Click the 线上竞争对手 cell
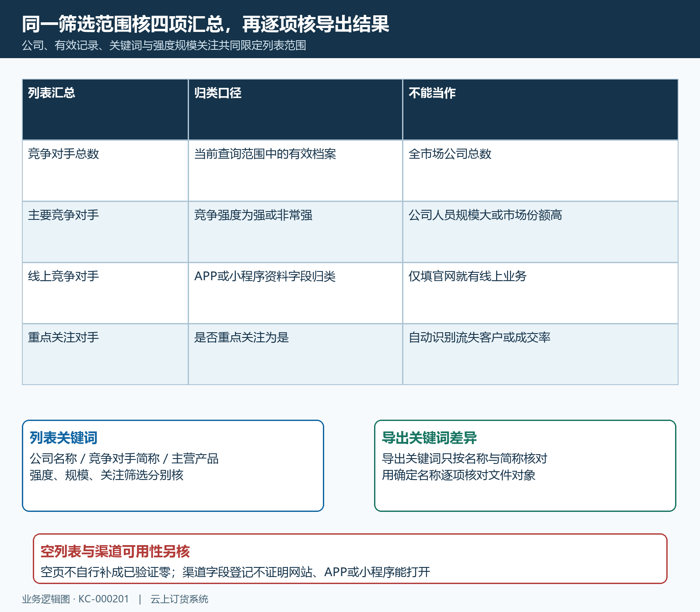Screen dimensions: 700x612 coord(105,293)
